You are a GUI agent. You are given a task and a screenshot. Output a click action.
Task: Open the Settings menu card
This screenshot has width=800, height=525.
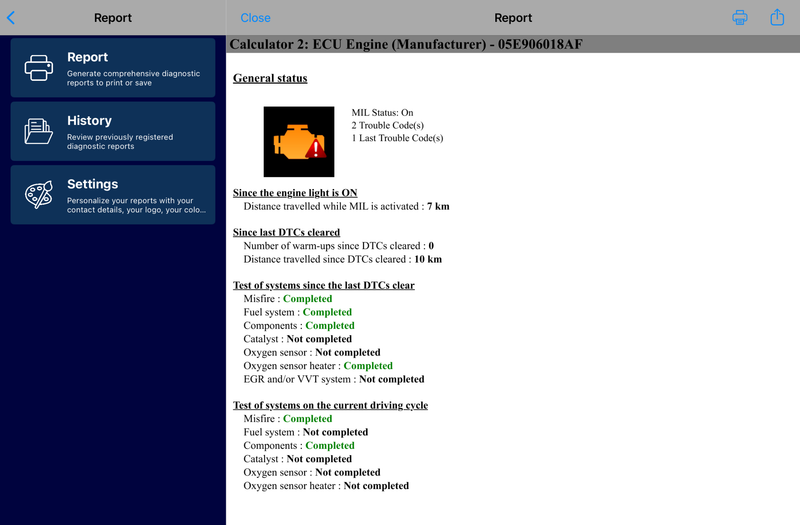tap(113, 194)
